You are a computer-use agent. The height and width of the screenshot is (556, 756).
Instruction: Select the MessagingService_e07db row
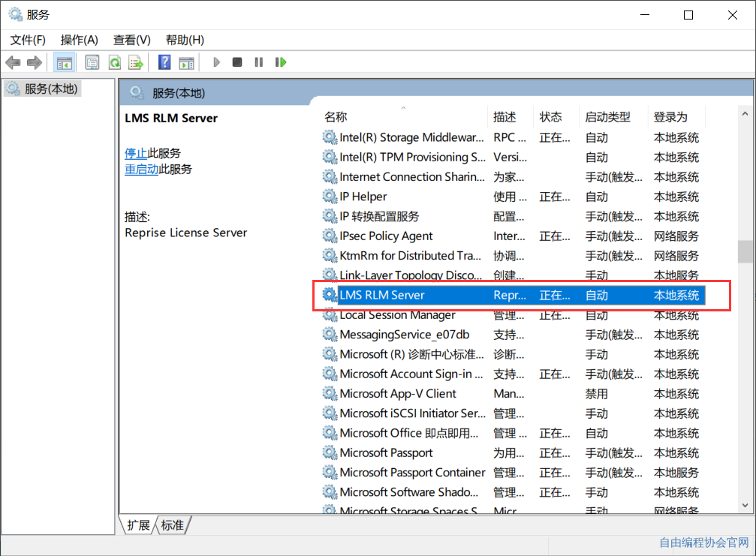pyautogui.click(x=513, y=335)
